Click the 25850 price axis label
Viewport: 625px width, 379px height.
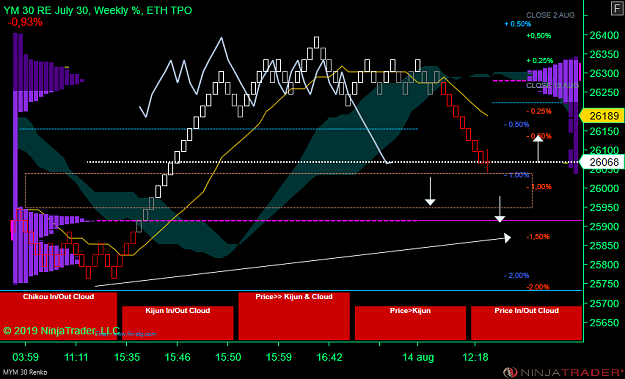coord(604,245)
